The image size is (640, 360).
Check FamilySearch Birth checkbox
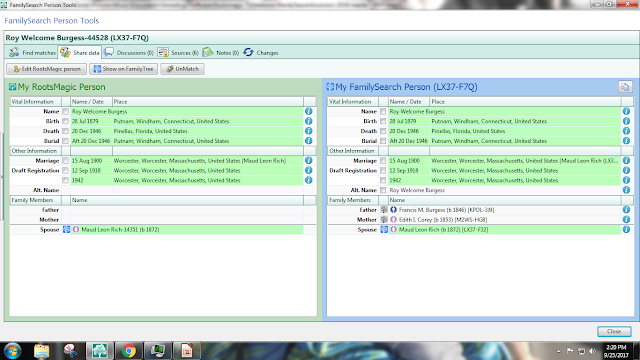pos(383,121)
